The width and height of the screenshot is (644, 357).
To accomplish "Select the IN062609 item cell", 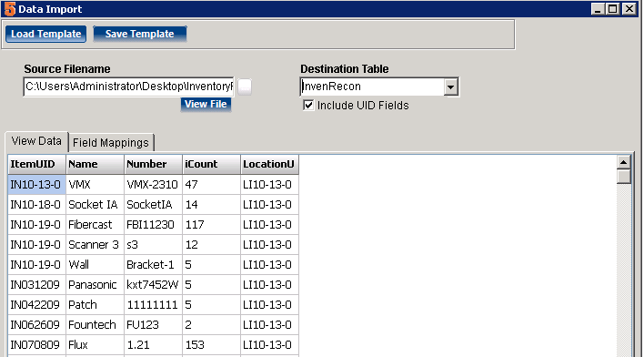I will pyautogui.click(x=37, y=325).
